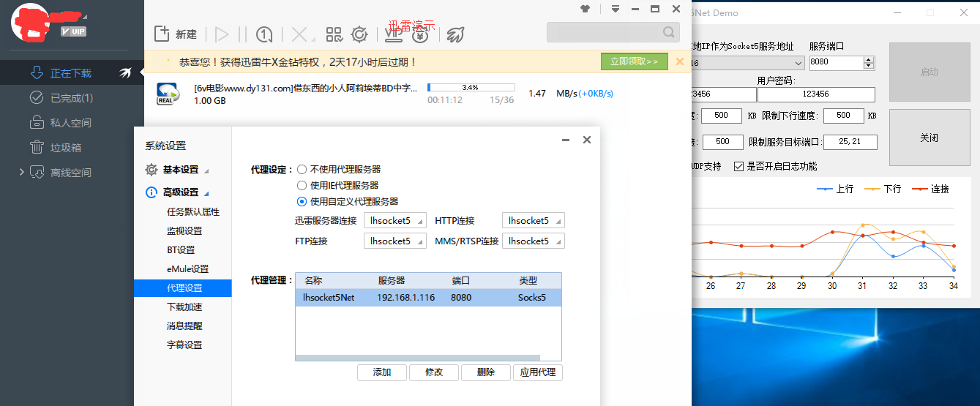Open the skin t-shirt icon in the title bar
The height and width of the screenshot is (406, 980).
point(585,9)
